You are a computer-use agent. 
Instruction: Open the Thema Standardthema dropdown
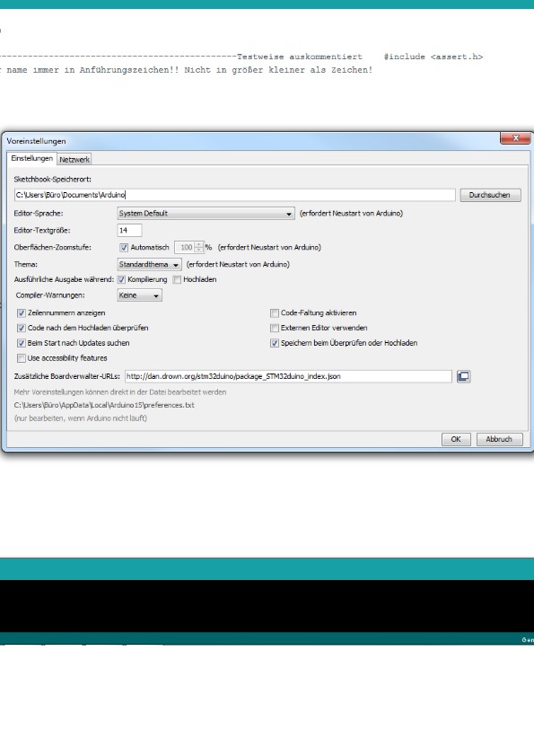coord(149,264)
